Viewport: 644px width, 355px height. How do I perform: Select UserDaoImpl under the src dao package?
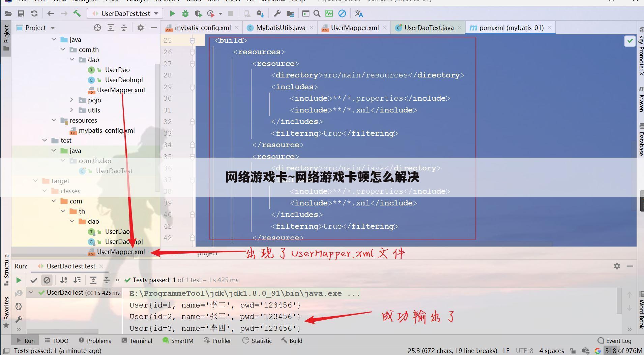click(124, 80)
